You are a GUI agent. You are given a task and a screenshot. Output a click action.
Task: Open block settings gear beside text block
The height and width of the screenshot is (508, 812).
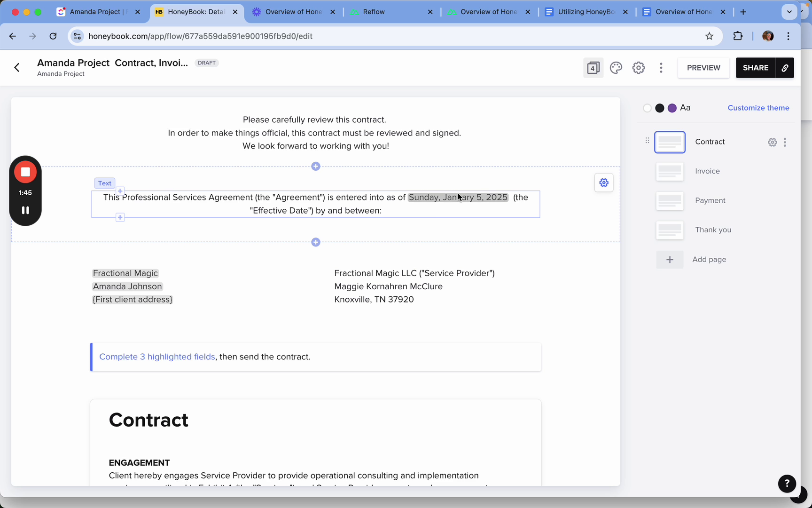[604, 183]
